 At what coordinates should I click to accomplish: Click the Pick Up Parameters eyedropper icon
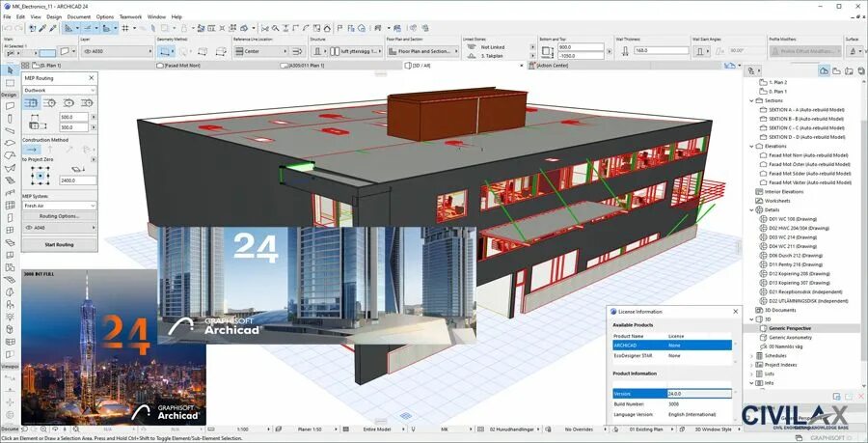43,28
